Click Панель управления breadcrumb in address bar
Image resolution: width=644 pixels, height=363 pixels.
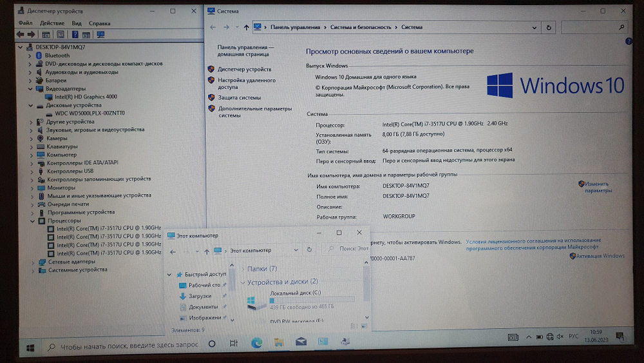click(x=295, y=27)
